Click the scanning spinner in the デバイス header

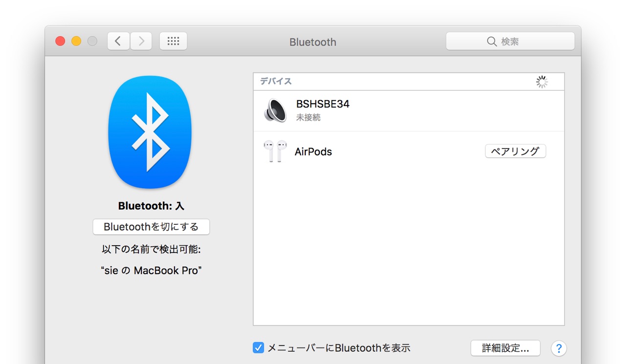click(541, 82)
